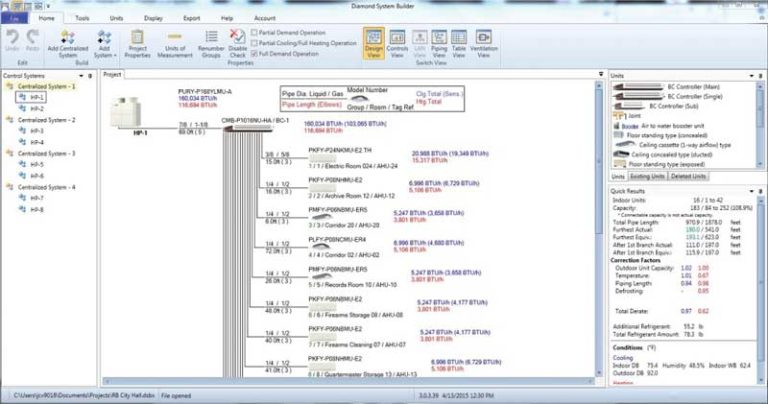
Task: Switch to the Home ribbon tab
Action: [x=47, y=18]
